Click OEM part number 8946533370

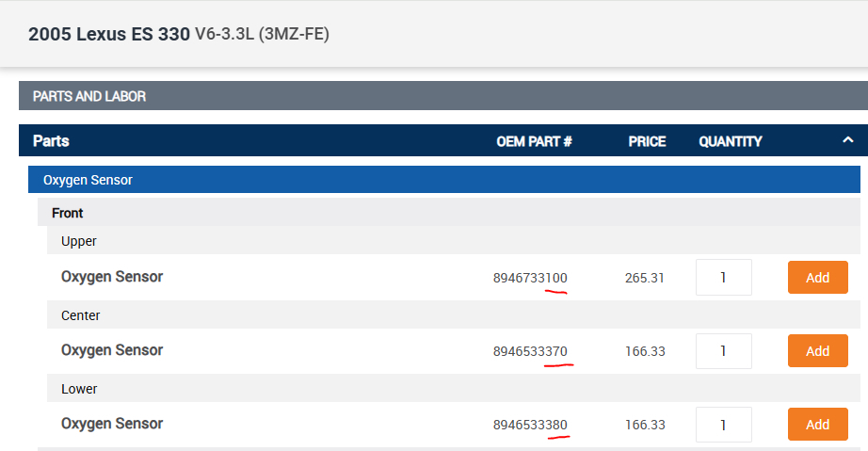(530, 351)
